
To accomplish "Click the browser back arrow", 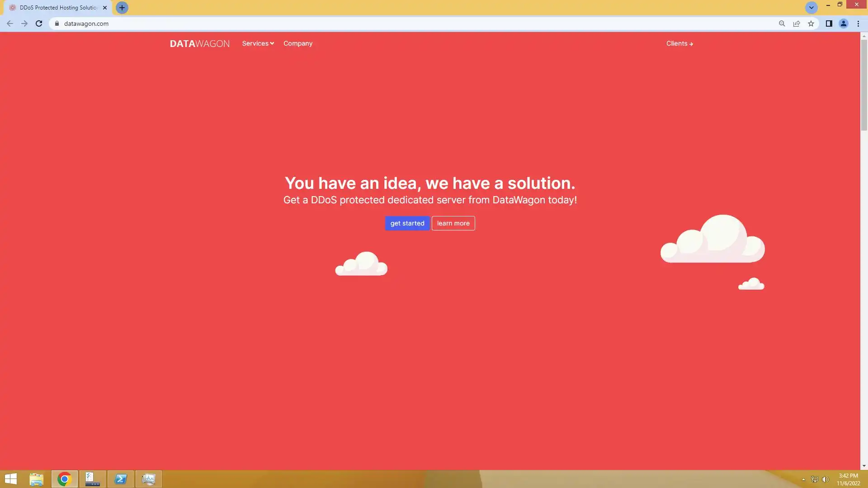I will (x=10, y=23).
